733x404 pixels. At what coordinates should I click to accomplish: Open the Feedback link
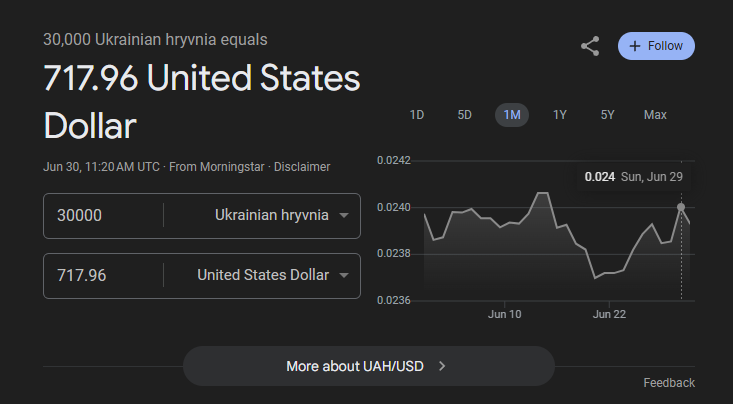click(x=669, y=383)
